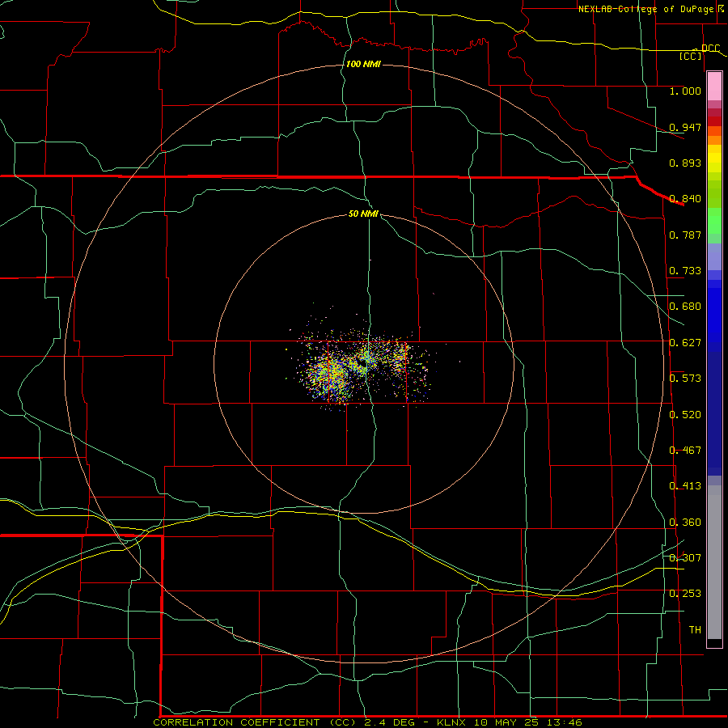728x728 pixels.
Task: Click the [CC] legend header label
Action: click(x=691, y=56)
